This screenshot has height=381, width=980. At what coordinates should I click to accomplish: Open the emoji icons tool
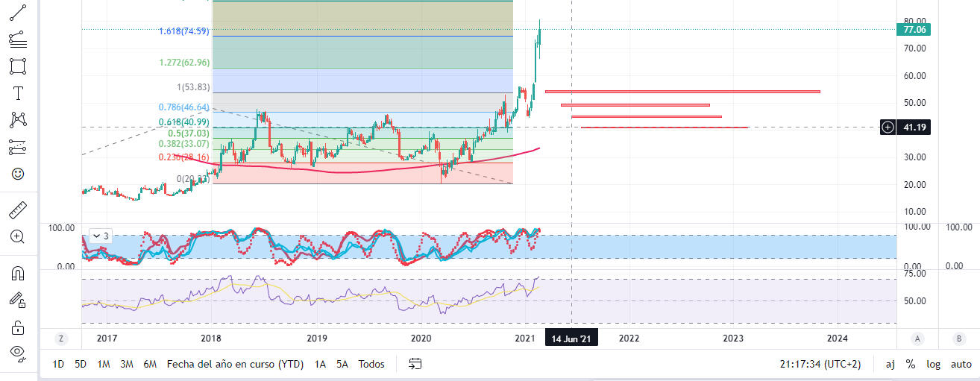point(17,174)
